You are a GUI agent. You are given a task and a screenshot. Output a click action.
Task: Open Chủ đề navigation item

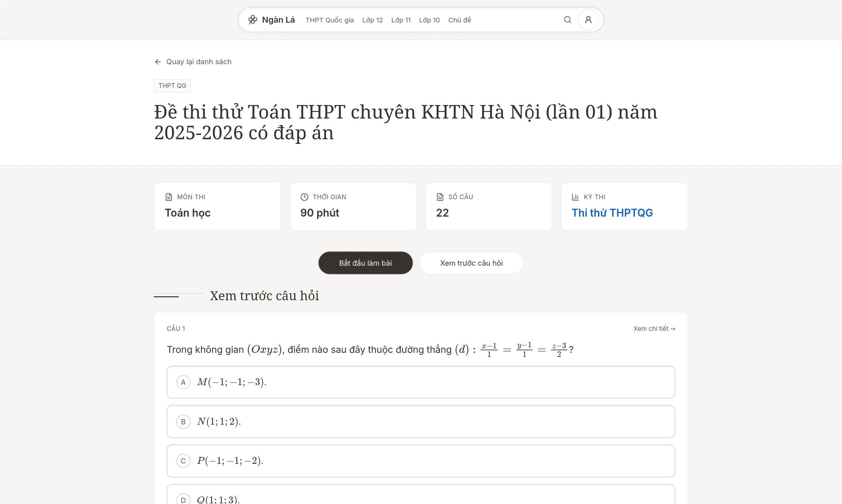[459, 20]
